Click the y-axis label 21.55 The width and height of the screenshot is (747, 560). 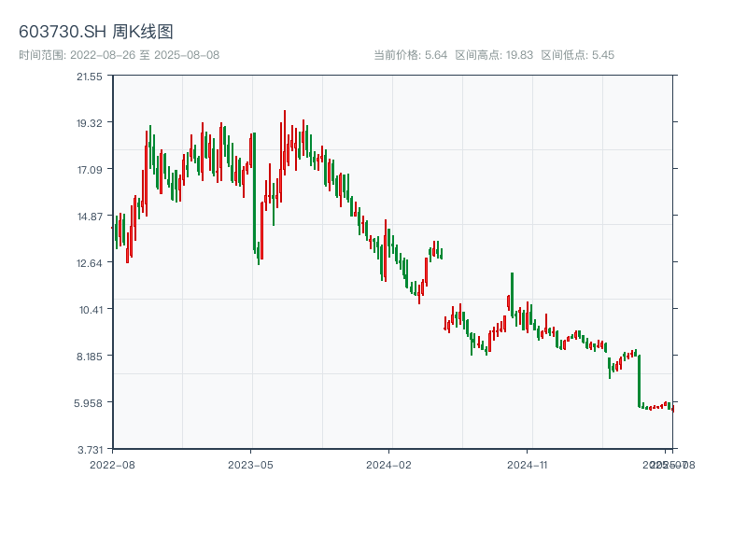90,77
